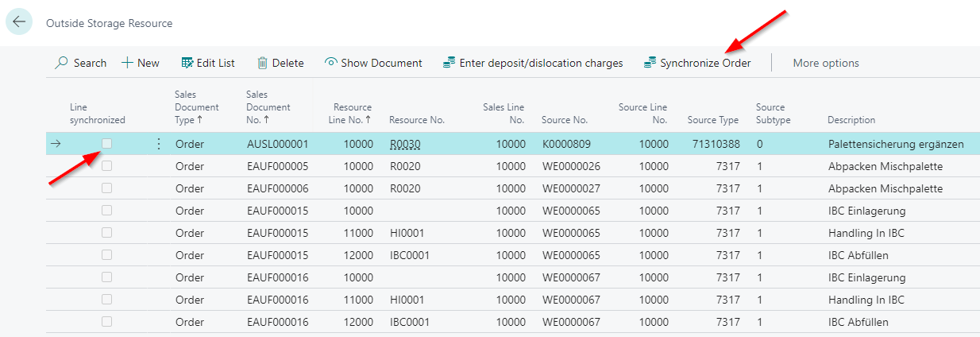Screen dimensions: 980x337
Task: Click Enter deposit/dislocation charges icon
Action: 449,63
